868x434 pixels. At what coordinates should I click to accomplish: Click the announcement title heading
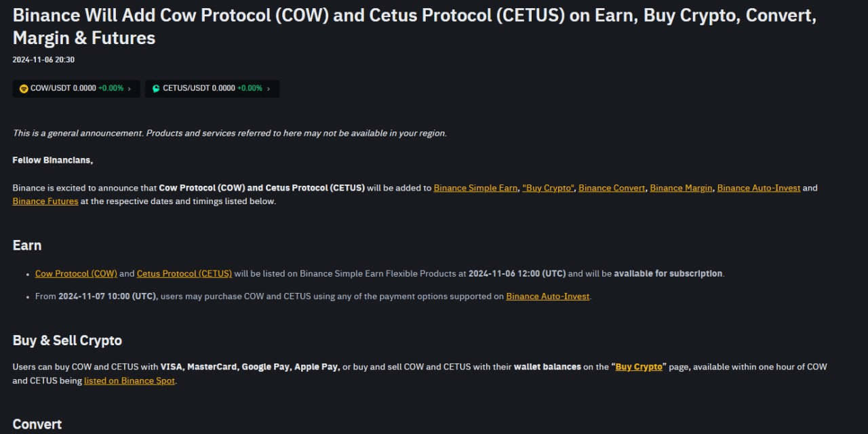pyautogui.click(x=414, y=26)
